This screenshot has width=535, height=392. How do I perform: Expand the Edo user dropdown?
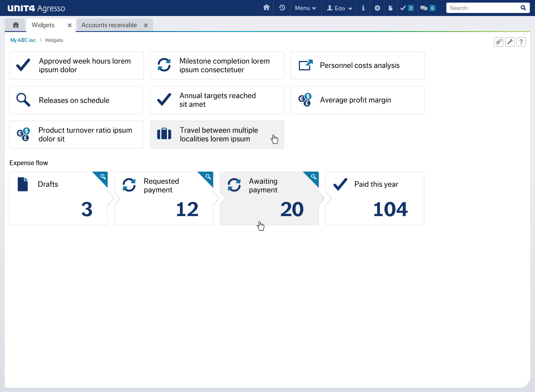tap(340, 8)
